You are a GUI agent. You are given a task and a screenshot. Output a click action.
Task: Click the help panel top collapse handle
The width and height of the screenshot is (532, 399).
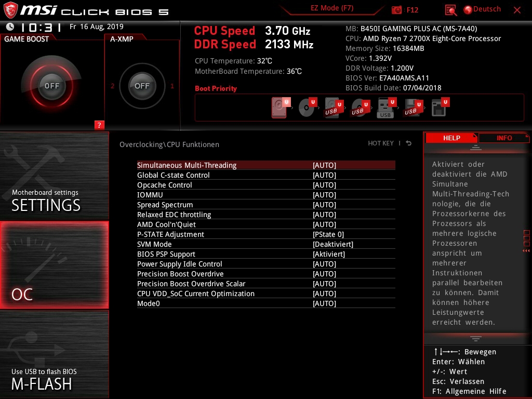(476, 147)
